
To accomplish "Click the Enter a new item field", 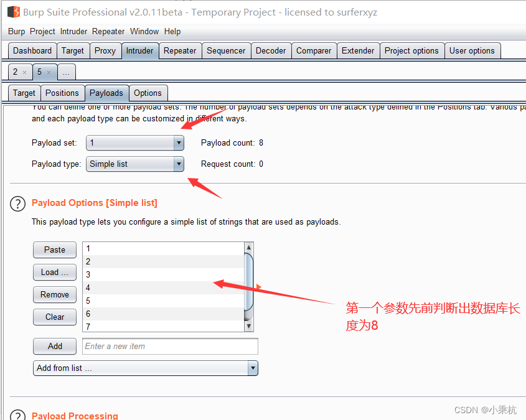I will 170,346.
